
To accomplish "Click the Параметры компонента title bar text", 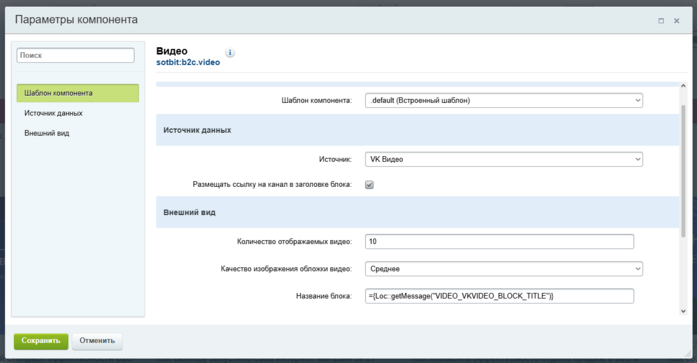I will (x=76, y=20).
